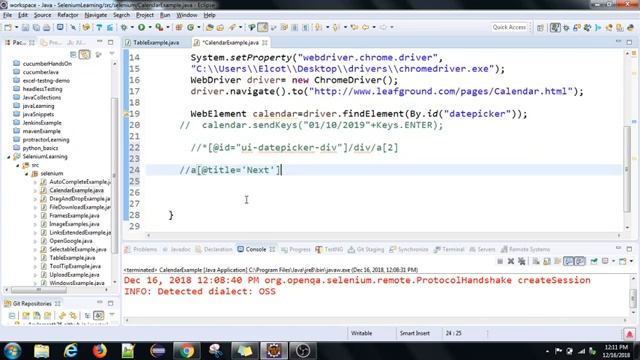Click the Open Type icon

click(209, 27)
